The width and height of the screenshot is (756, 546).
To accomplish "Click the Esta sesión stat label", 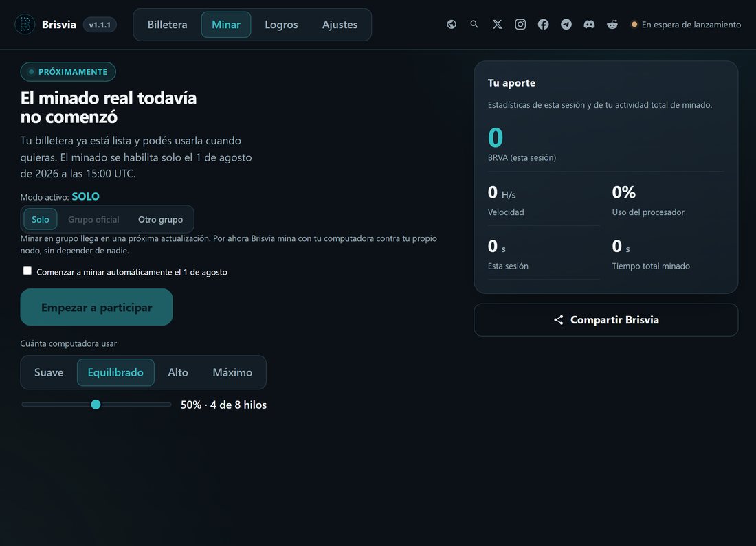I will 508,266.
